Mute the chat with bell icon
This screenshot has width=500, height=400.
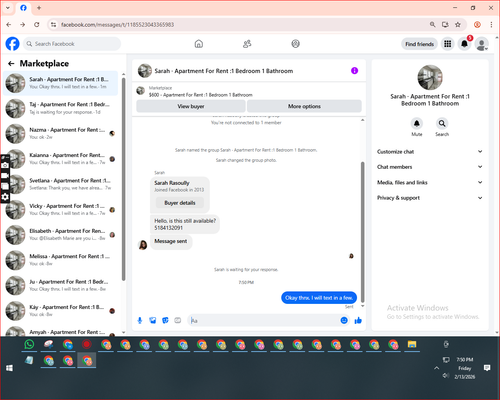coord(417,123)
